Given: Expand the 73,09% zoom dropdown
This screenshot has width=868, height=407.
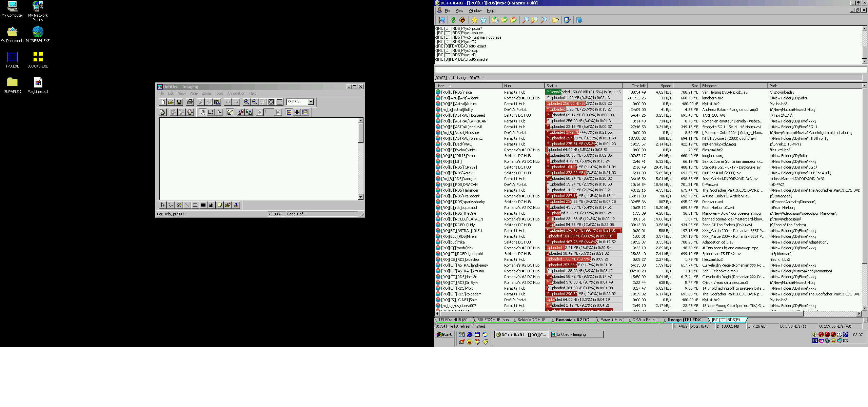Looking at the screenshot, I should pos(311,102).
